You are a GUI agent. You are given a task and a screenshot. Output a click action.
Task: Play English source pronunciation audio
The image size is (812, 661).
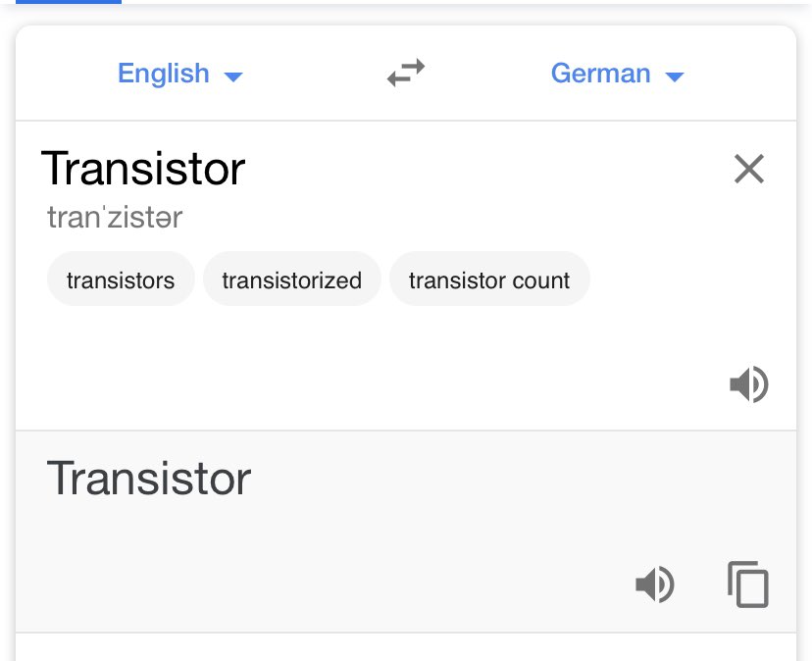[748, 385]
